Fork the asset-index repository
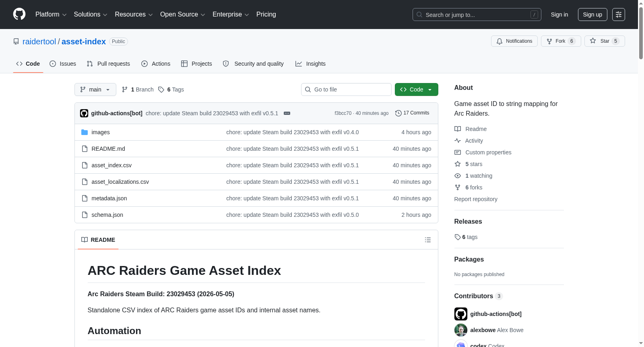The width and height of the screenshot is (644, 347). [561, 41]
